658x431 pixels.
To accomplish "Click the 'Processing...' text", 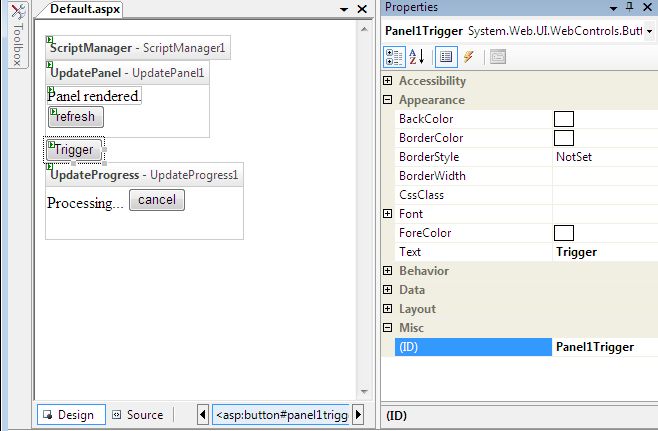I will [85, 203].
